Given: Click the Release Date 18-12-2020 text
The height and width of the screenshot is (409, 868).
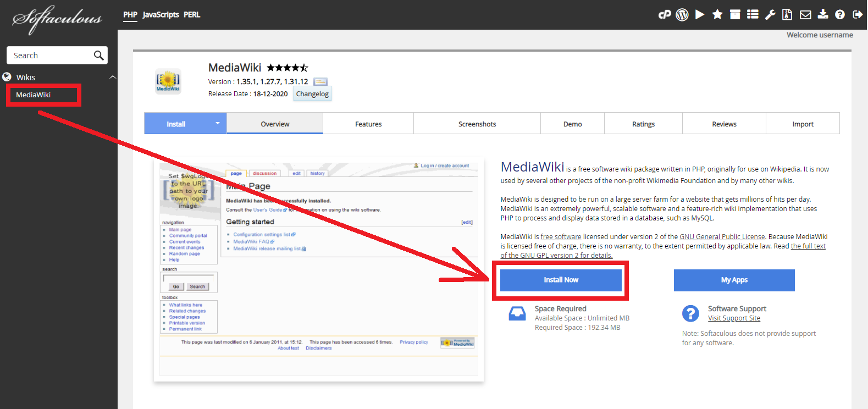Looking at the screenshot, I should [248, 94].
